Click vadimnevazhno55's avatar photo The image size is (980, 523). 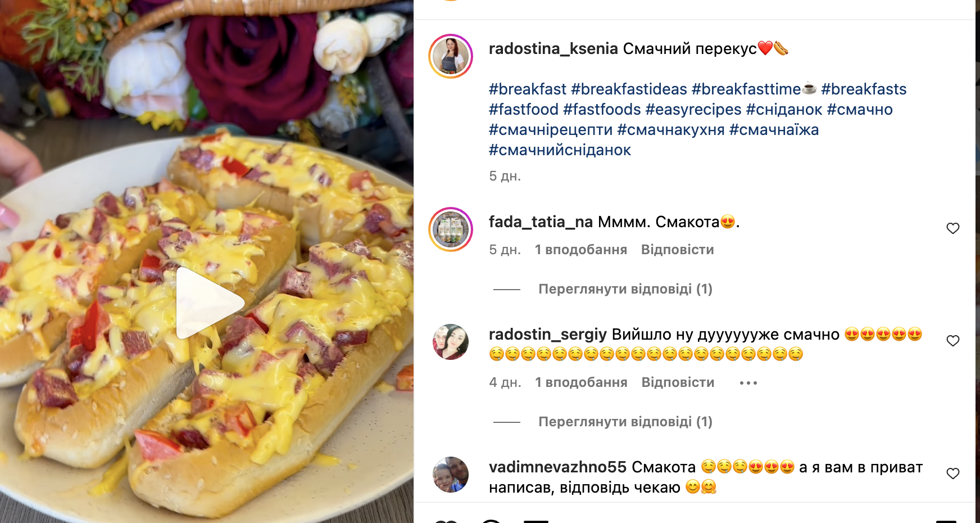(x=451, y=475)
